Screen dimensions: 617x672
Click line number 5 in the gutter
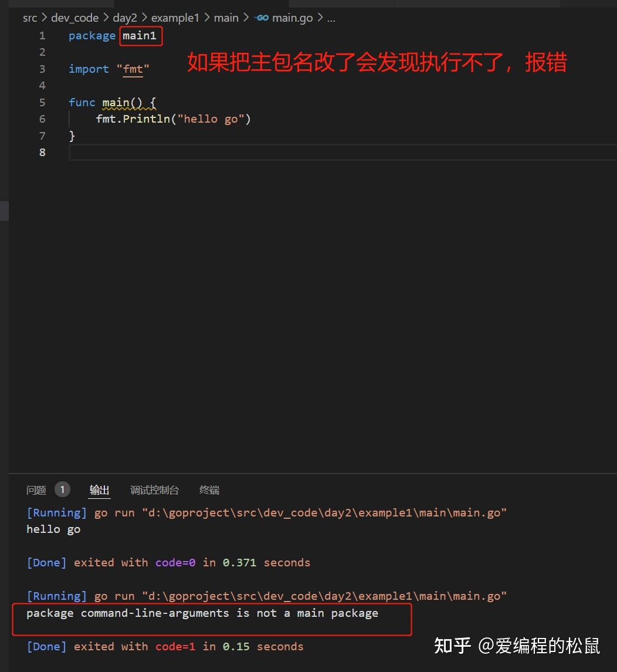click(42, 102)
